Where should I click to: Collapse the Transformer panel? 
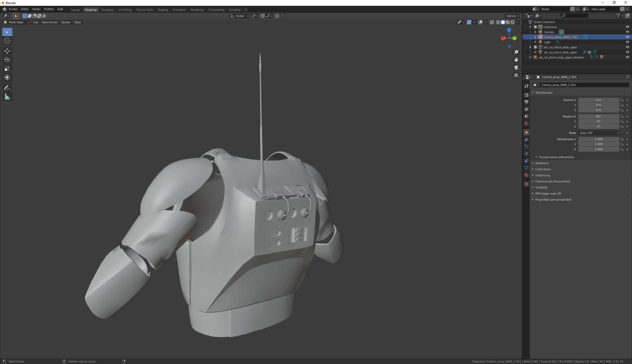coord(544,93)
